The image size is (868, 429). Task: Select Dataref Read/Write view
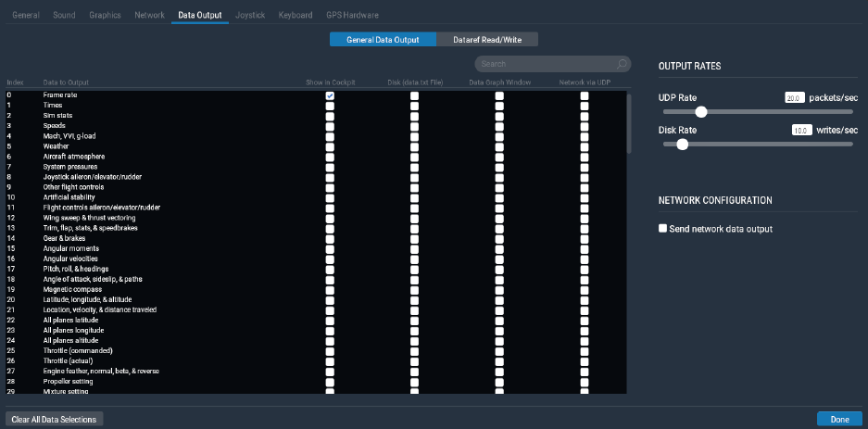[x=487, y=39]
